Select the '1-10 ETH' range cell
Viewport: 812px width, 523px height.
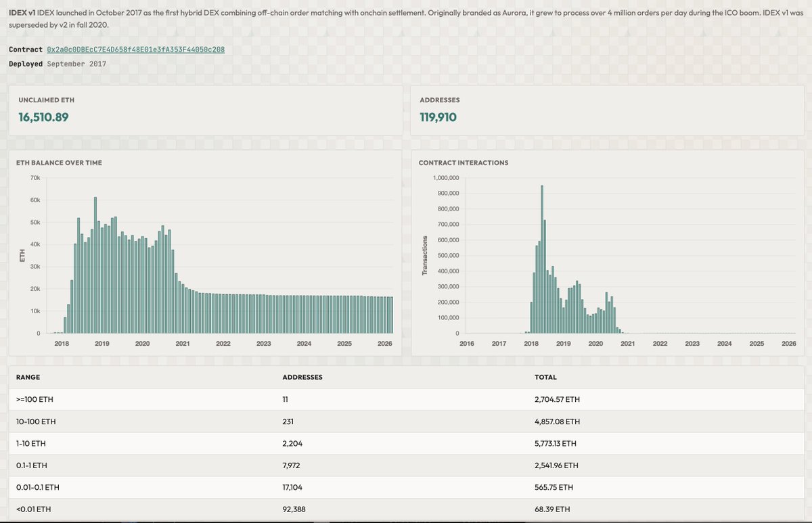31,444
